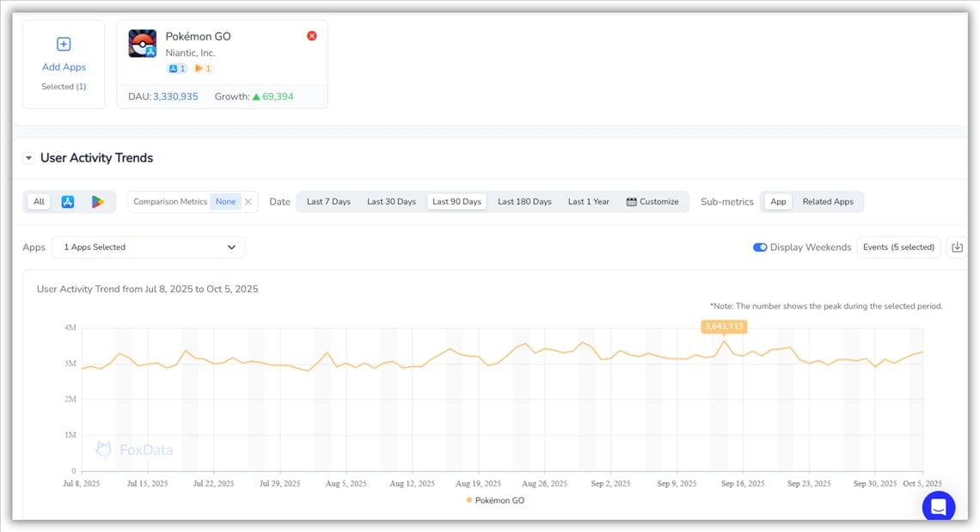Open the Events (5 selected) dropdown
The image size is (980, 532).
[898, 248]
